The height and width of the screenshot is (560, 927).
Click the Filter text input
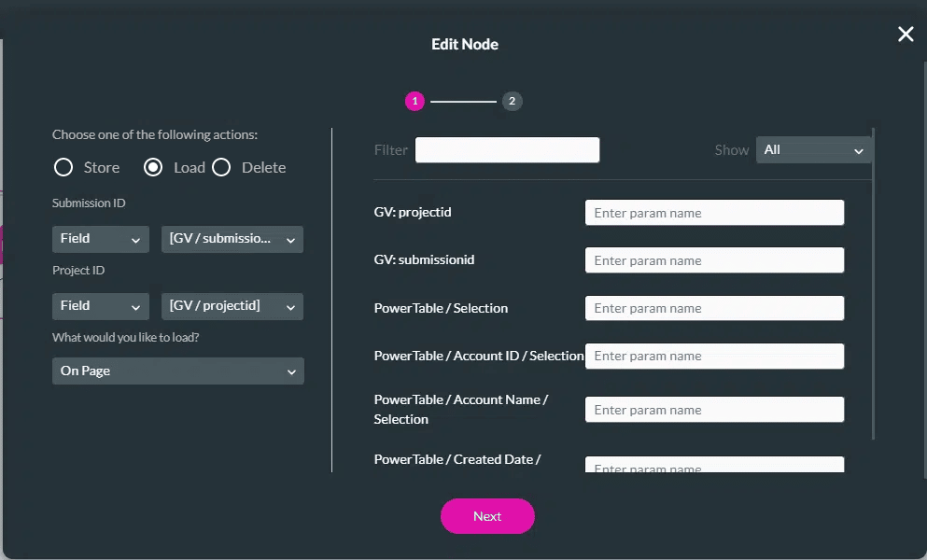click(507, 150)
